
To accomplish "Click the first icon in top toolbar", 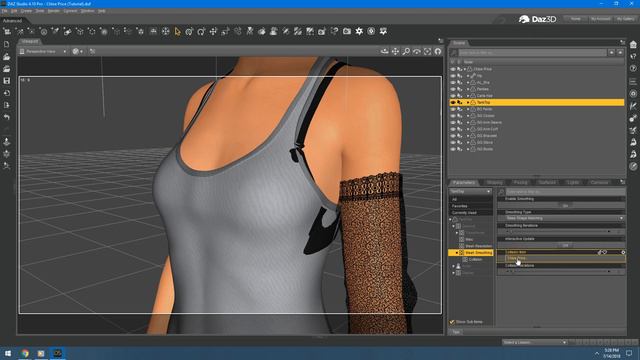I will tap(7, 31).
